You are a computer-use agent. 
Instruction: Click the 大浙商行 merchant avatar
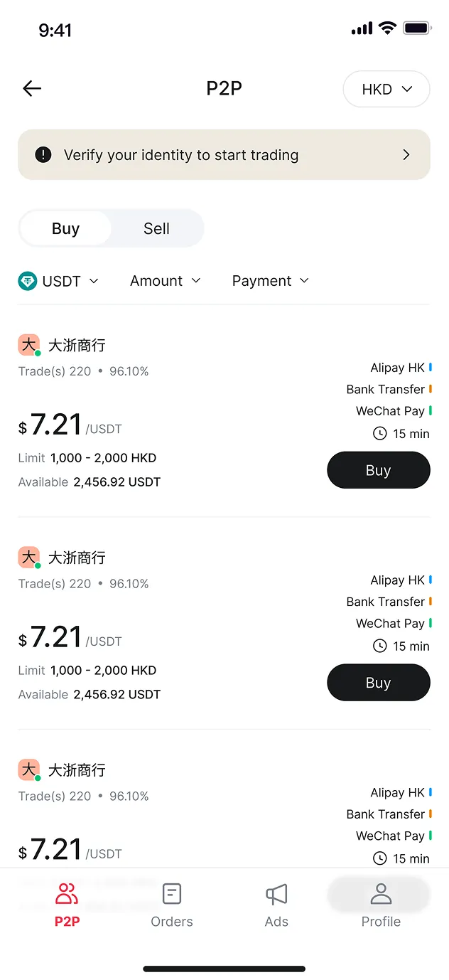coord(29,344)
